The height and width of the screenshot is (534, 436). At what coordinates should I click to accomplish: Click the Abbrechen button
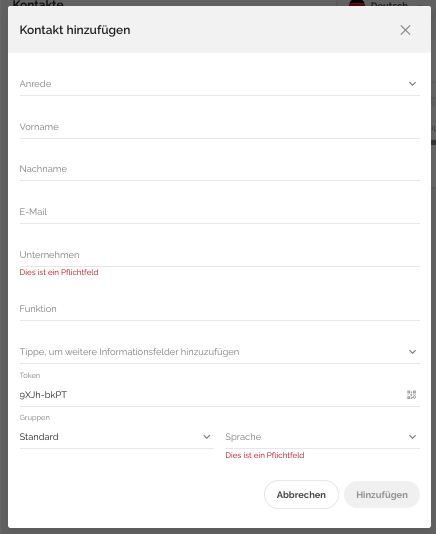pos(301,494)
